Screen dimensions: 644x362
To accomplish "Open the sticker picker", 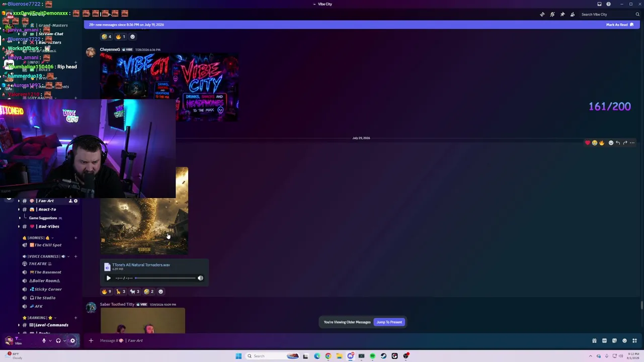I will [x=614, y=341].
